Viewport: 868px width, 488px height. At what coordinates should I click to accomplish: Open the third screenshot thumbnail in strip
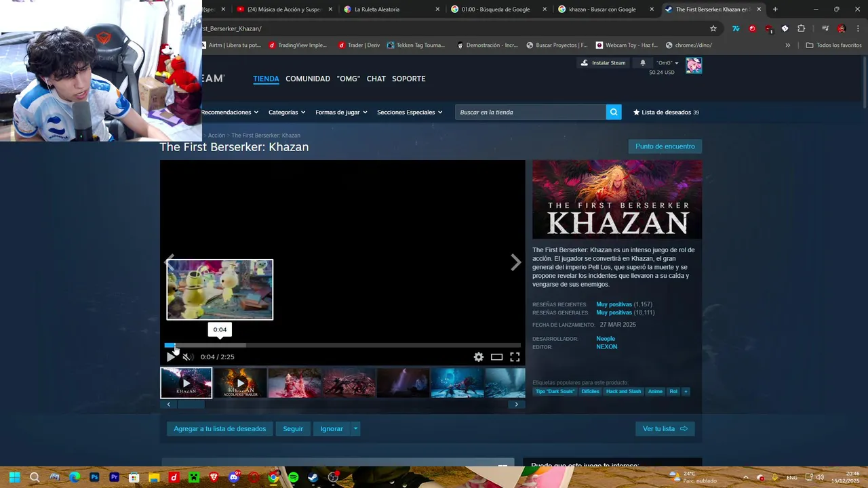294,383
